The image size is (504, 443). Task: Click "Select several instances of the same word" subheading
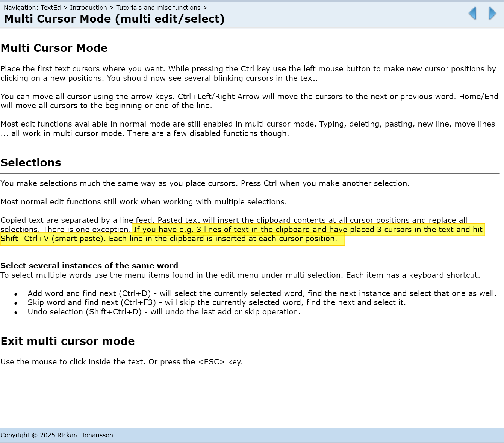pyautogui.click(x=89, y=266)
